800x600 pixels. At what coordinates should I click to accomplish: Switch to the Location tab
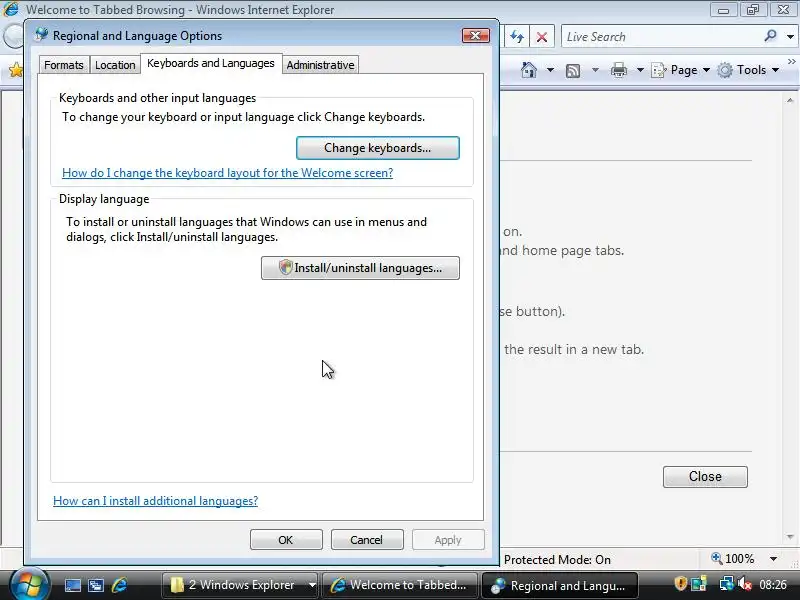[115, 65]
